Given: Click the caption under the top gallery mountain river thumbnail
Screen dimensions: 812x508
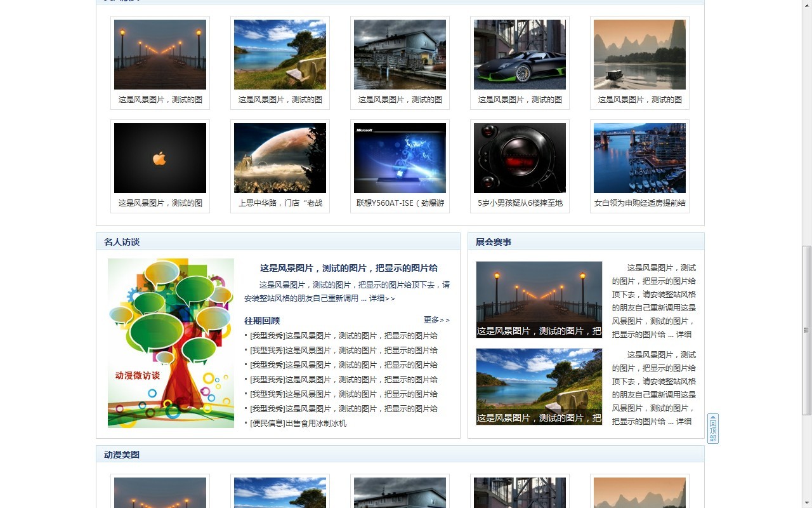Looking at the screenshot, I should coord(639,100).
